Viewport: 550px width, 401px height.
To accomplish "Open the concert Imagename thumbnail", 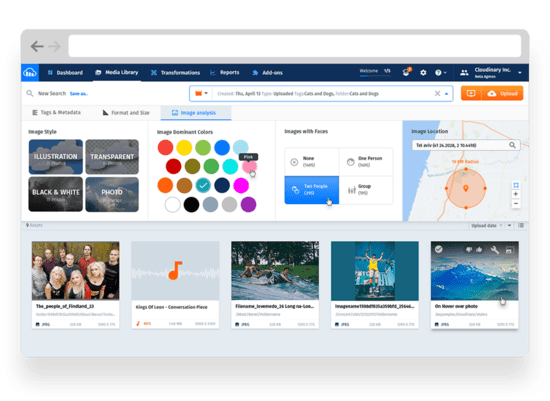I will [375, 270].
